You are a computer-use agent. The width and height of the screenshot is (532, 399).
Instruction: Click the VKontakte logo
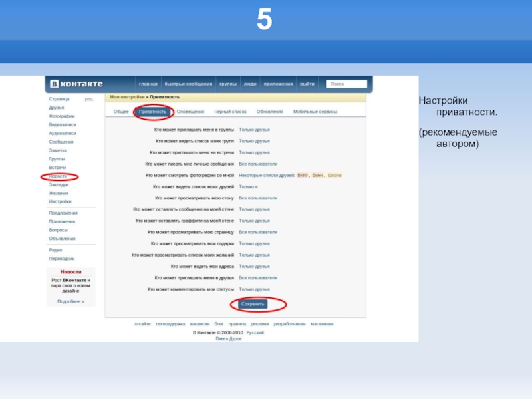[x=76, y=84]
